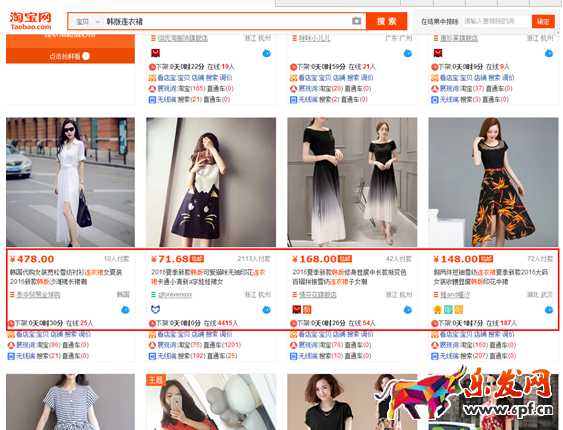Click the orange 搜索 search button
This screenshot has width=563, height=430.
pos(386,21)
